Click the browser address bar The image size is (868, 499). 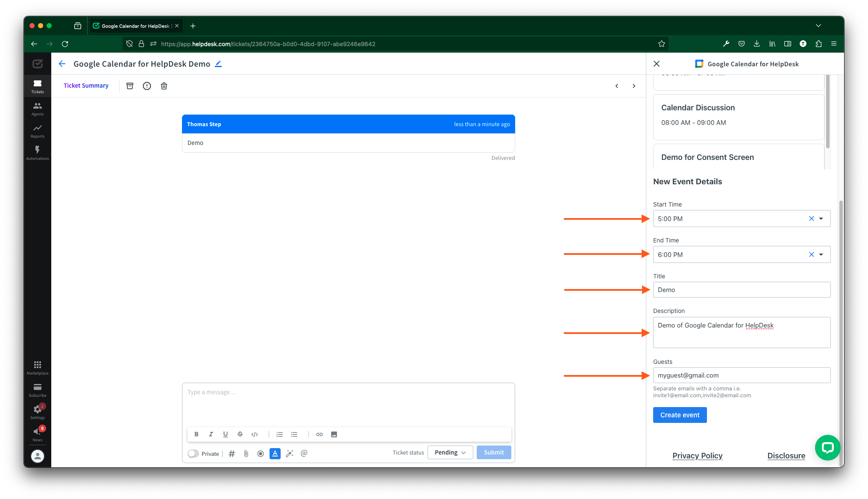395,44
